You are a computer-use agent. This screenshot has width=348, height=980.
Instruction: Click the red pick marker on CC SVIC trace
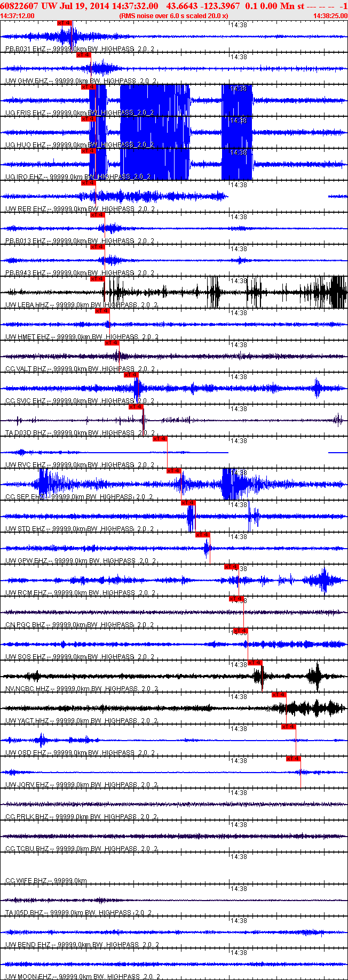(x=131, y=375)
